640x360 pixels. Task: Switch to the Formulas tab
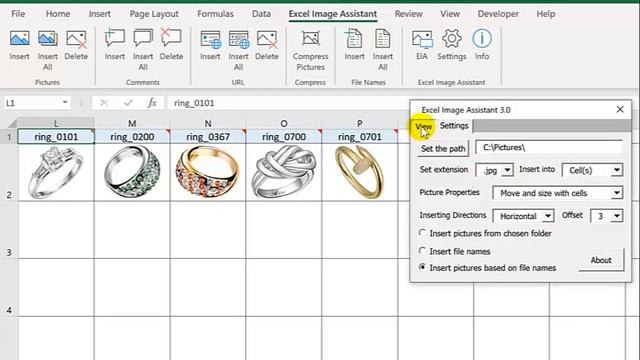[215, 13]
